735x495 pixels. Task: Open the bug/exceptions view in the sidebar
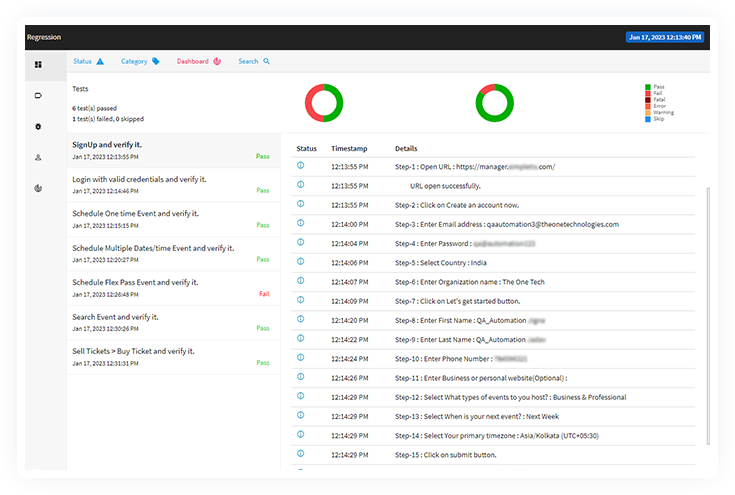click(x=38, y=127)
